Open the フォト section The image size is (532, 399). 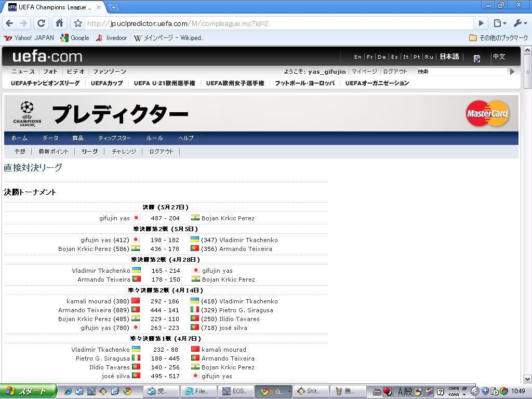click(x=50, y=72)
